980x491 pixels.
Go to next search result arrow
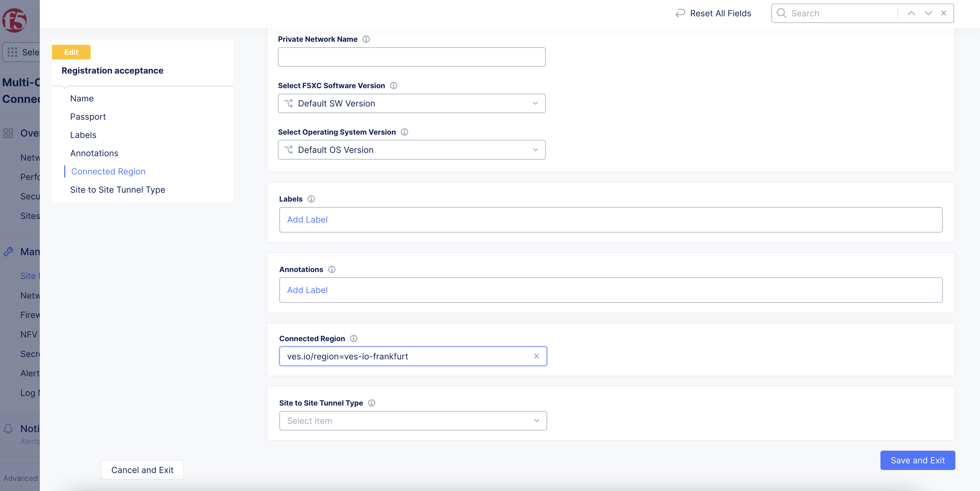click(x=928, y=13)
